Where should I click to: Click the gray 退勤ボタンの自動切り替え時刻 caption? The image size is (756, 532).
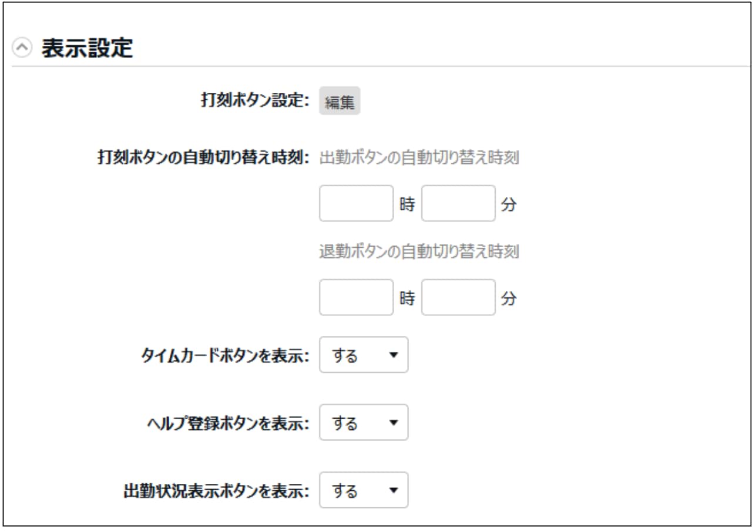click(419, 252)
